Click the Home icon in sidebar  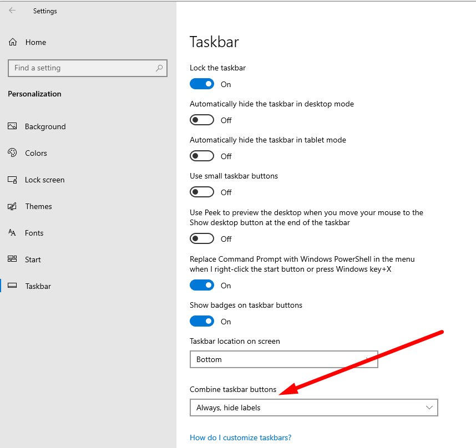click(13, 42)
